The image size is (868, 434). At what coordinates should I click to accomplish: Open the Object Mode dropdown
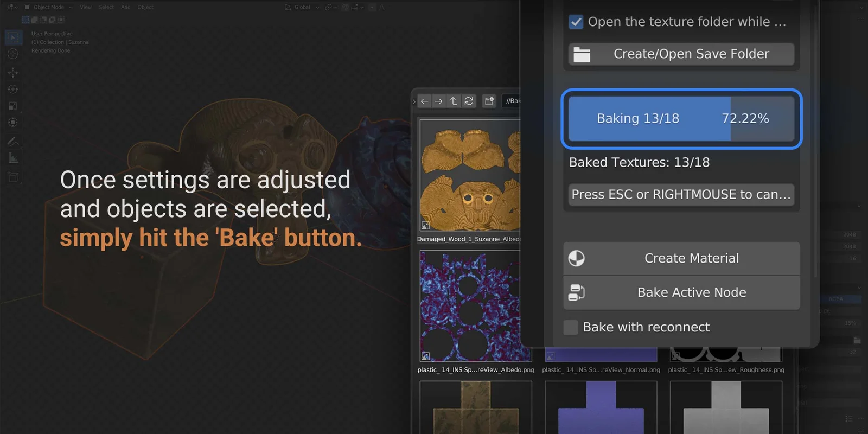pyautogui.click(x=48, y=7)
